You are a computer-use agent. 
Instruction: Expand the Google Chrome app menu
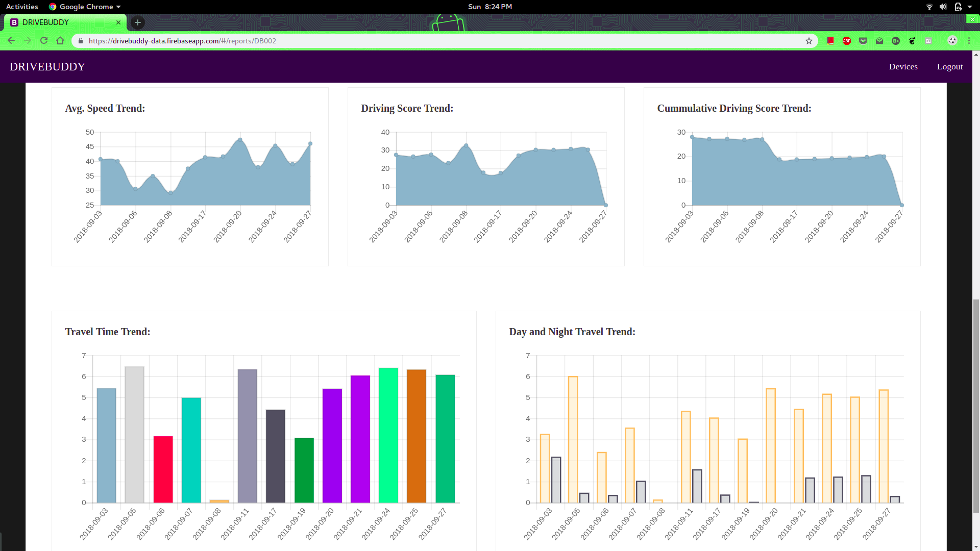coord(85,7)
